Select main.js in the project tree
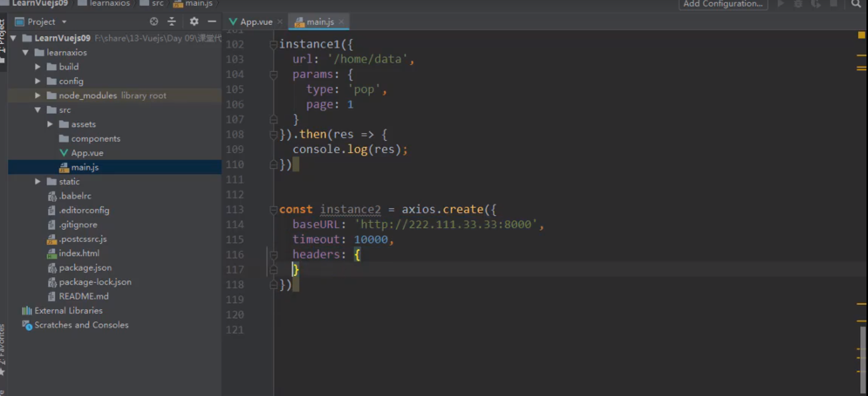 [x=115, y=167]
